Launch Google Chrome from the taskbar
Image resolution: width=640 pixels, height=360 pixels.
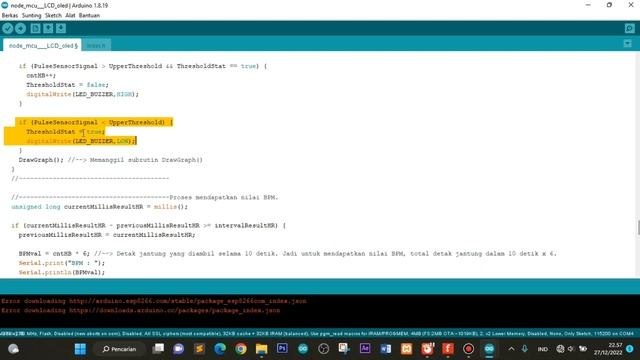241,349
